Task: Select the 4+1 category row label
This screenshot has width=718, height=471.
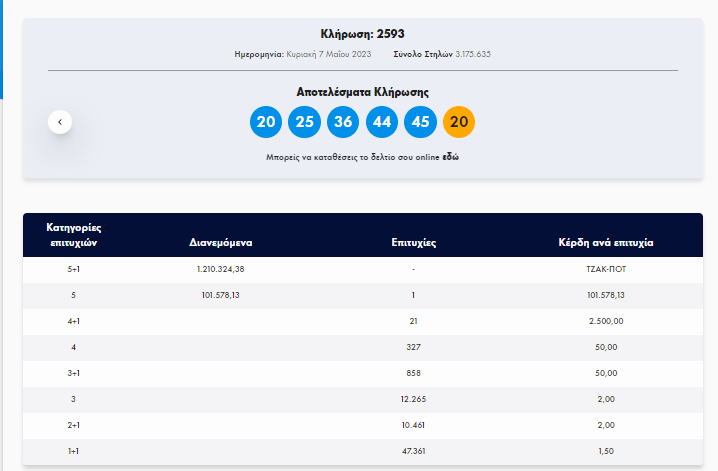Action: point(75,321)
